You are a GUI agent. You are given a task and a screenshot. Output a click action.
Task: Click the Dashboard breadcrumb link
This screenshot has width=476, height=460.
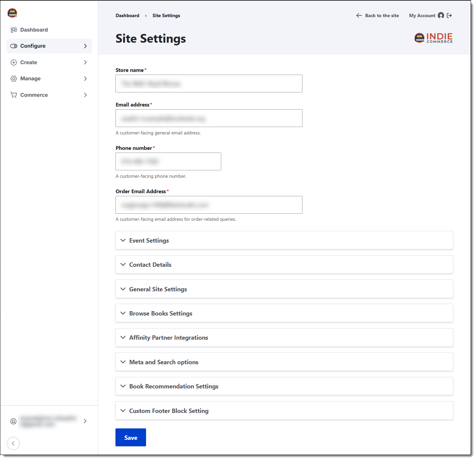[x=127, y=15]
